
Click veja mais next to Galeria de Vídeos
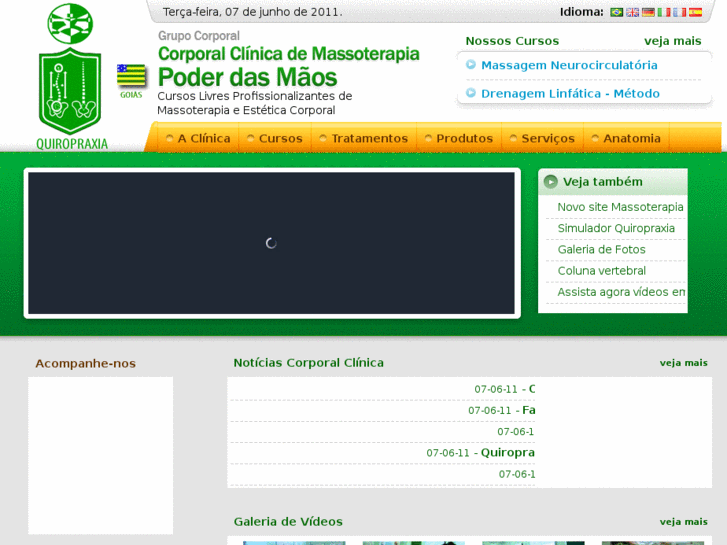pyautogui.click(x=683, y=522)
